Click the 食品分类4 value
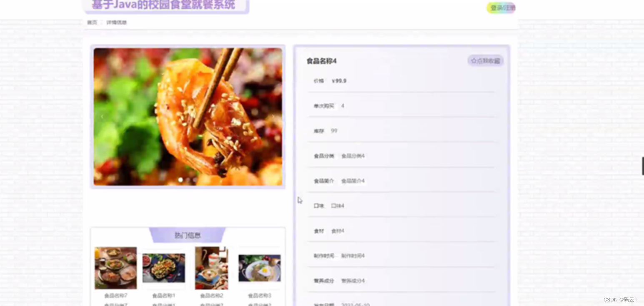 (353, 156)
